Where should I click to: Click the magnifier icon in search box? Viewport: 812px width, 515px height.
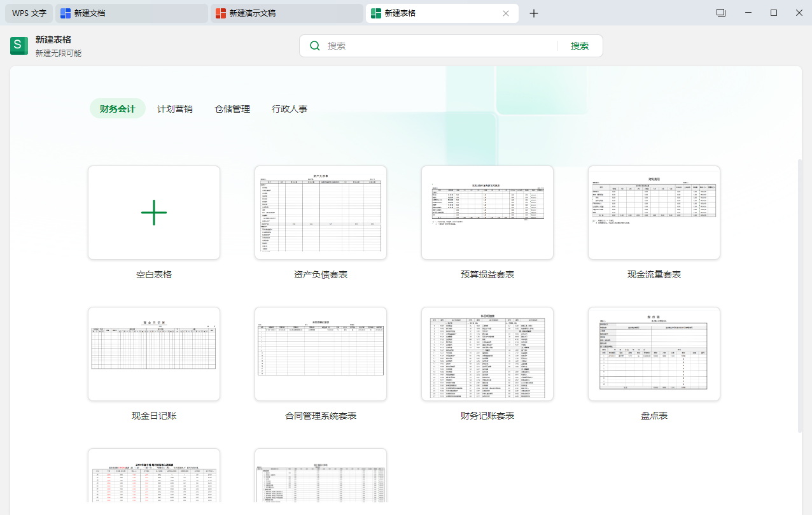[314, 46]
